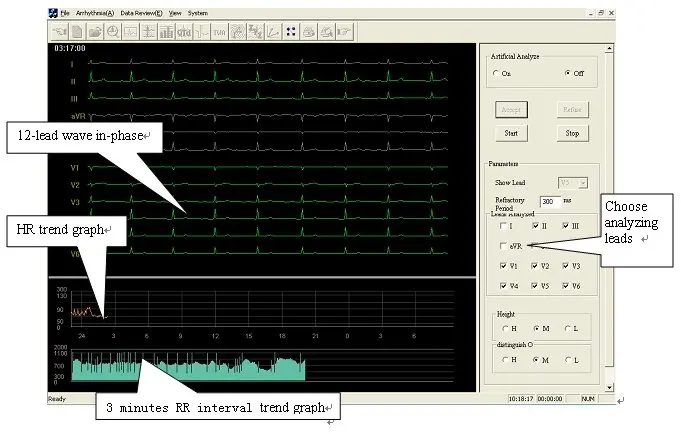
Task: Click the magnifier-with-clock toolbar icon
Action: 113,32
